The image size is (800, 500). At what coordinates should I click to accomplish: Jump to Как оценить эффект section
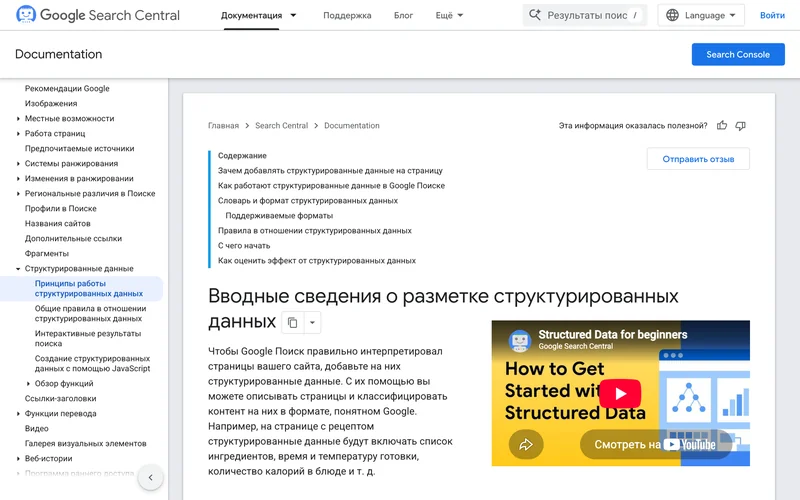316,261
